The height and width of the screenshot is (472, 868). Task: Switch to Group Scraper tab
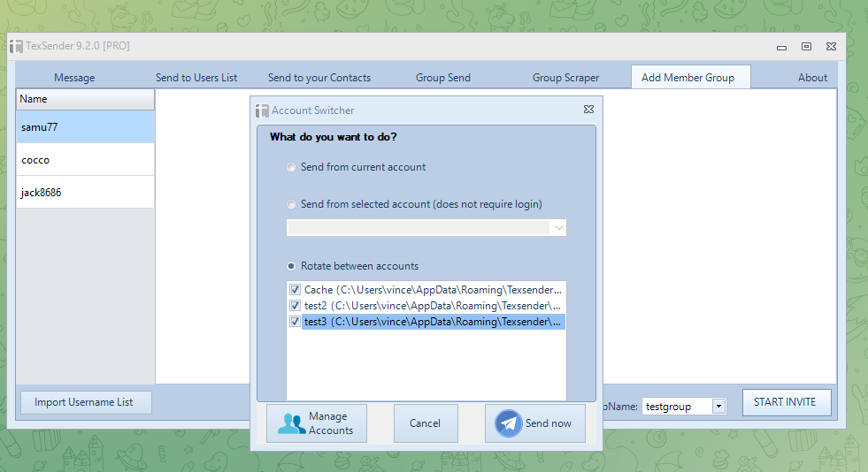click(565, 78)
